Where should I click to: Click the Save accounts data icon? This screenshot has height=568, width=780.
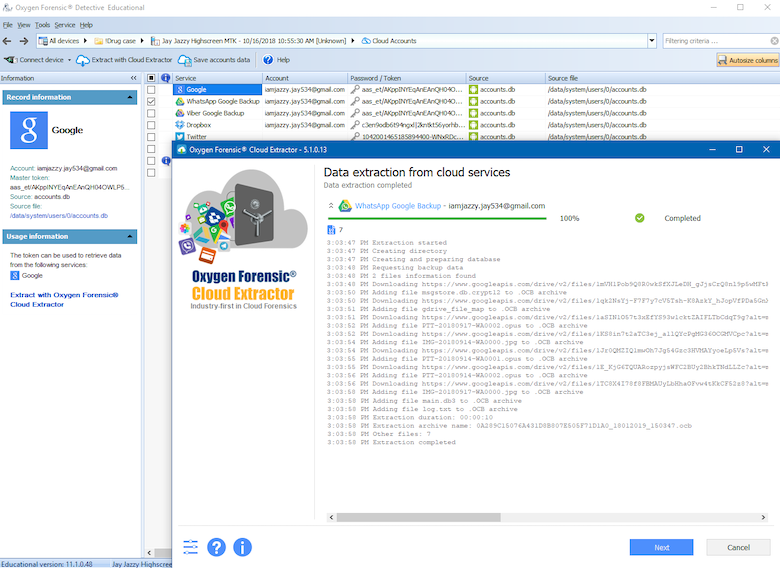[185, 60]
